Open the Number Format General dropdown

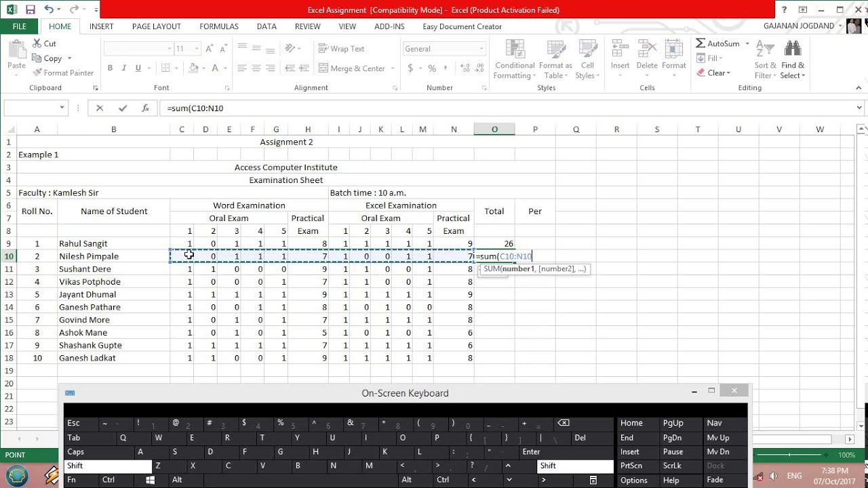481,49
